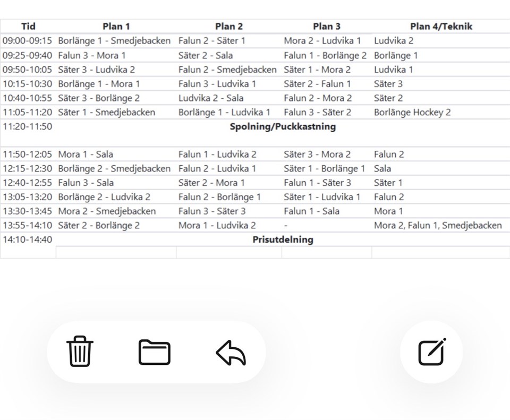Click the "Plan 3" column header
The image size is (510, 420).
[x=327, y=26]
